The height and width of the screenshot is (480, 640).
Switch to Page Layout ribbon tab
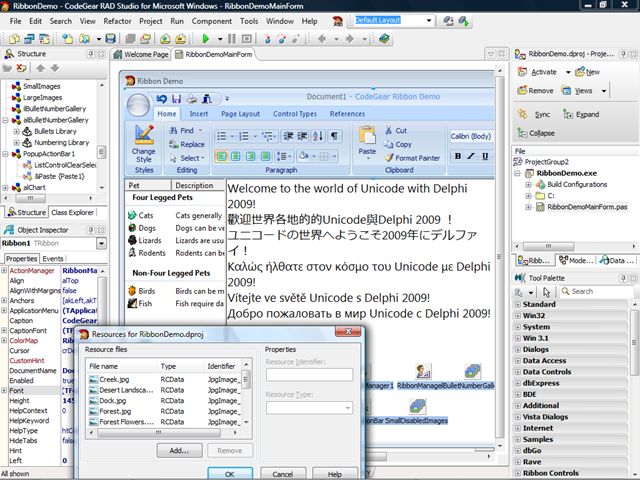click(x=240, y=114)
